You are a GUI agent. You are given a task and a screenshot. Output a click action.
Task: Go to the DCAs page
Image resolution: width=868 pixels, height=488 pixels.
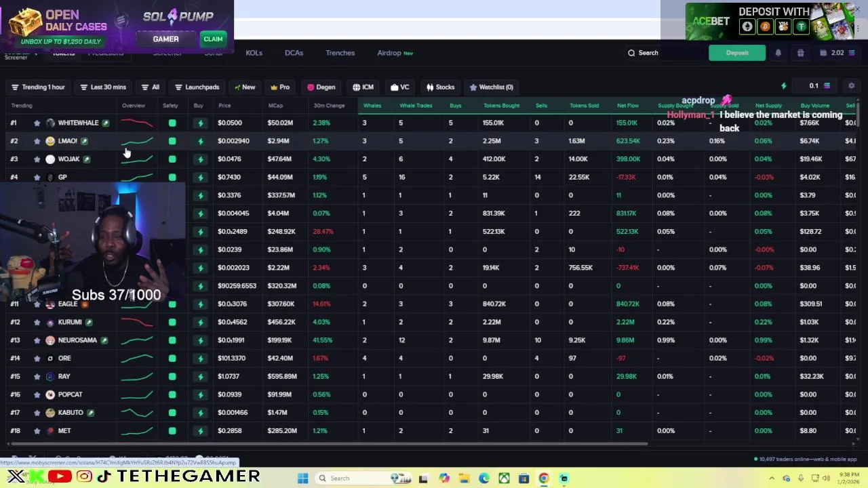[294, 53]
